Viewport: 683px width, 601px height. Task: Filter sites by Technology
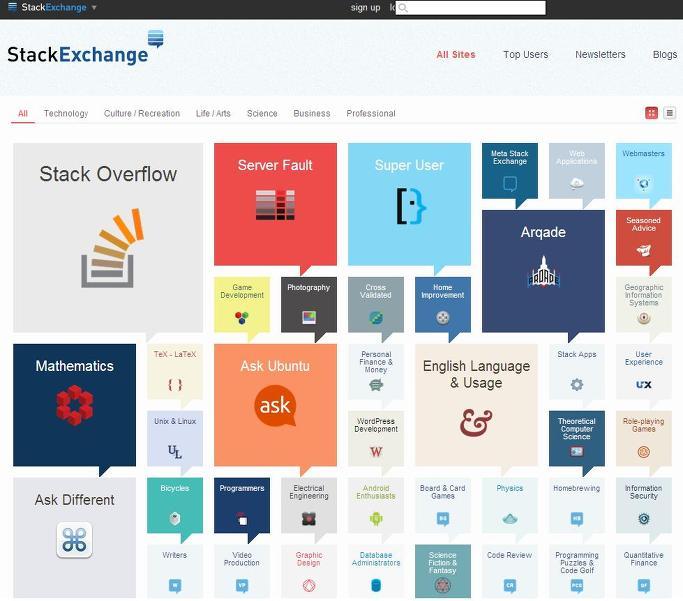coord(66,114)
